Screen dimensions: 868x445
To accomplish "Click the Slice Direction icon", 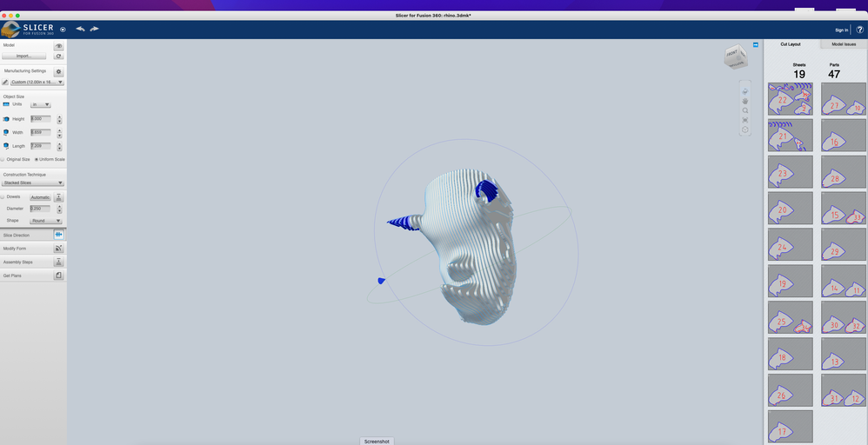I will tap(58, 235).
